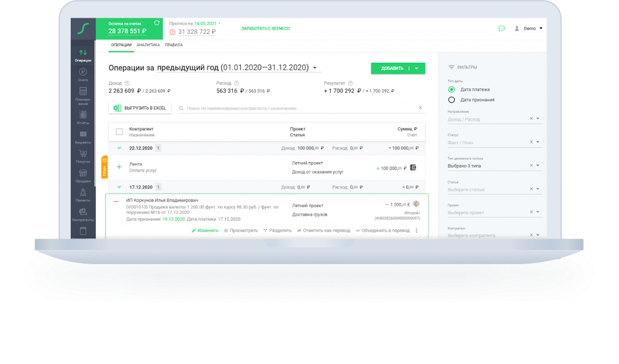
Task: Open the three-dot more actions menu
Action: tap(416, 230)
